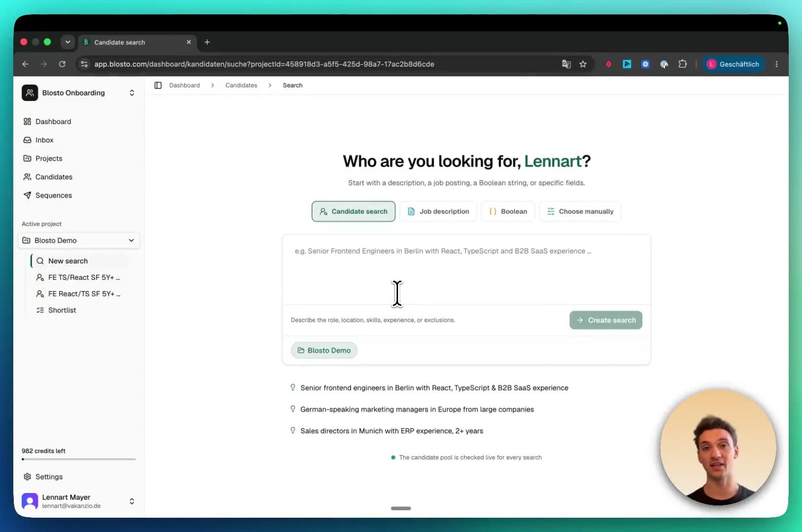Open the browser extensions puzzle icon
This screenshot has width=802, height=532.
pyautogui.click(x=682, y=64)
